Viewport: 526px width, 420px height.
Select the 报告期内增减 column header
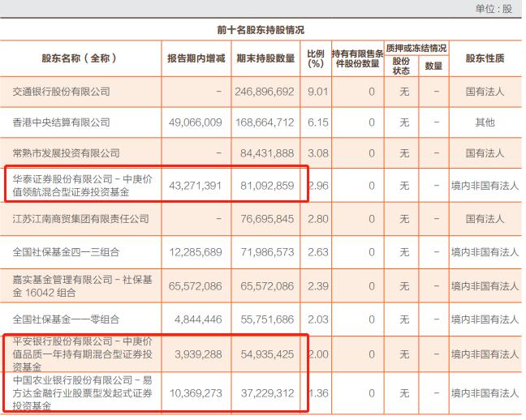196,58
